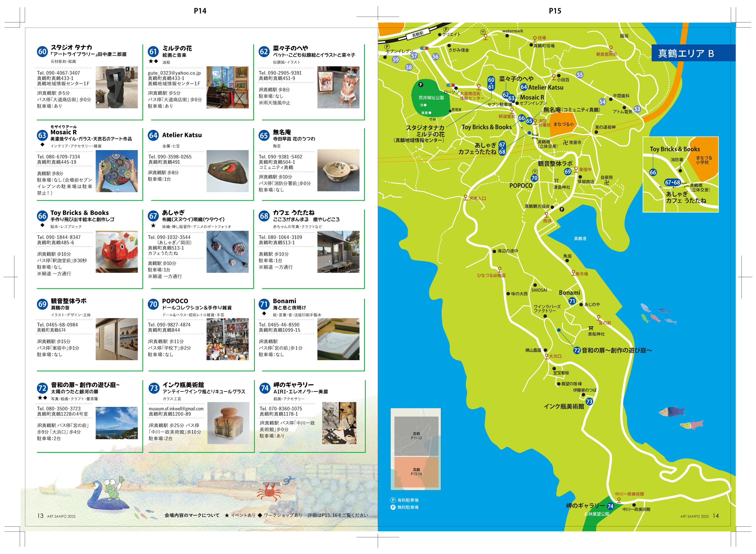Click the red fish pop-up book photo
The width and height of the screenshot is (756, 554).
pyautogui.click(x=116, y=252)
